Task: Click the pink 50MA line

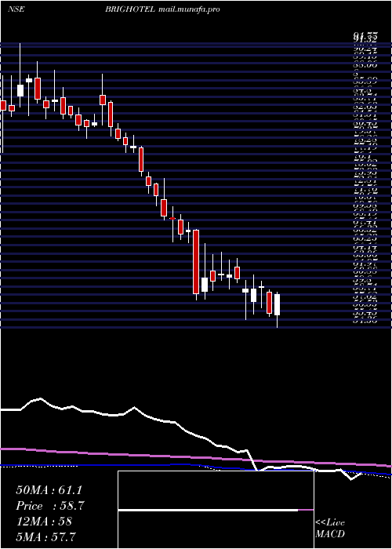Action: click(x=196, y=457)
